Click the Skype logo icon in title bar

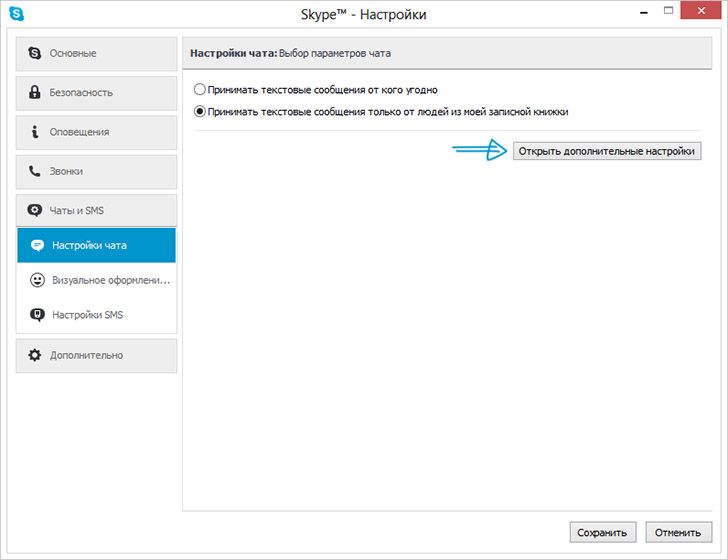pyautogui.click(x=16, y=15)
